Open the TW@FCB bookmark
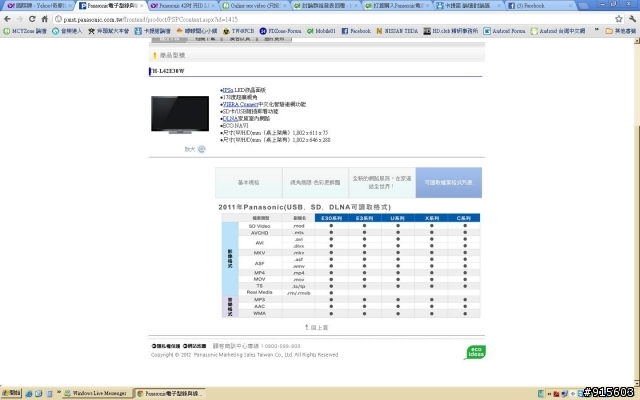This screenshot has width=640, height=400. tap(239, 31)
